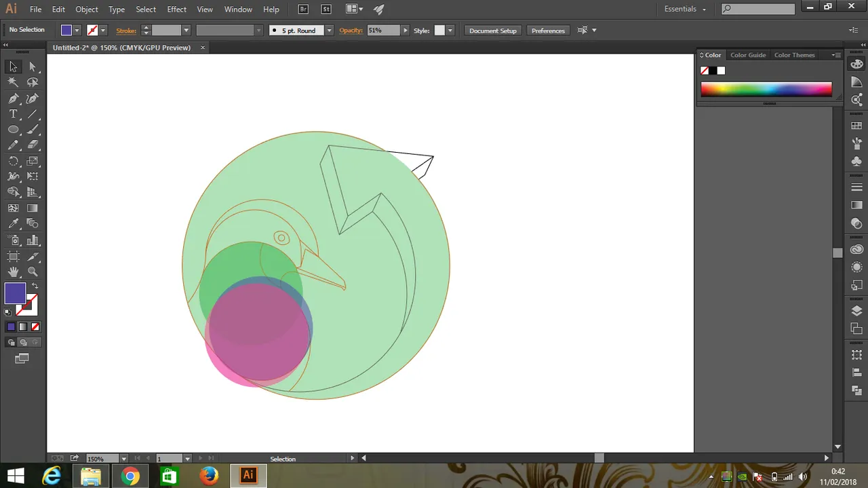Open zoom level 150% dropdown
Viewport: 868px width, 488px height.
[124, 459]
